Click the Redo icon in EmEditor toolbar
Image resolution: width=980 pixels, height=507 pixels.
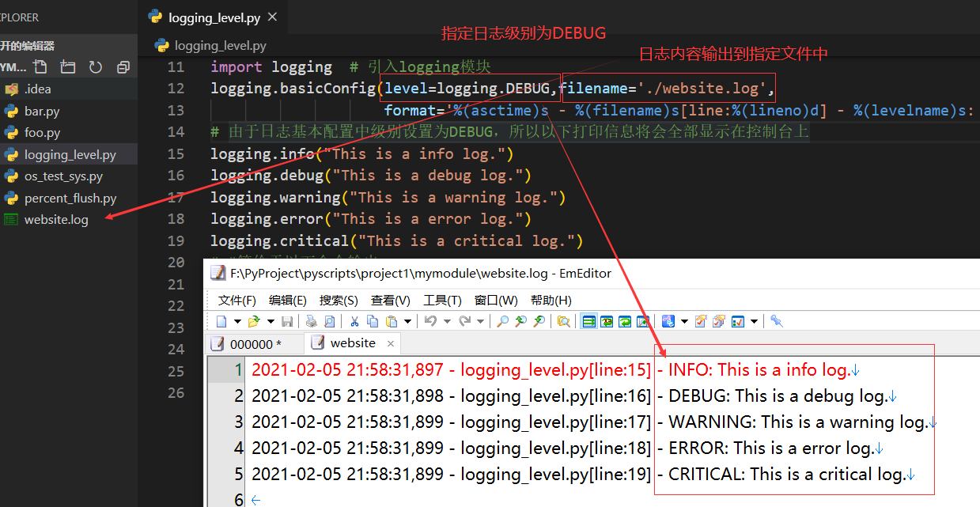click(x=464, y=321)
